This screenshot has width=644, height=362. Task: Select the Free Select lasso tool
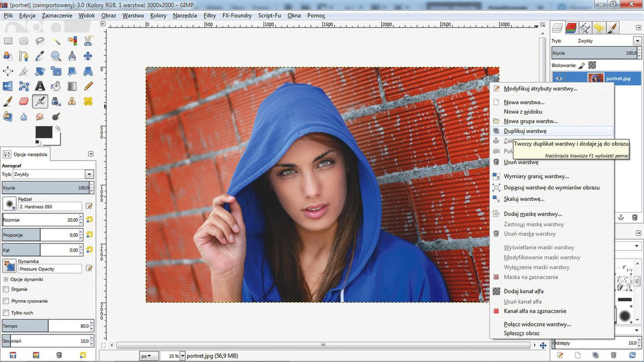[40, 41]
